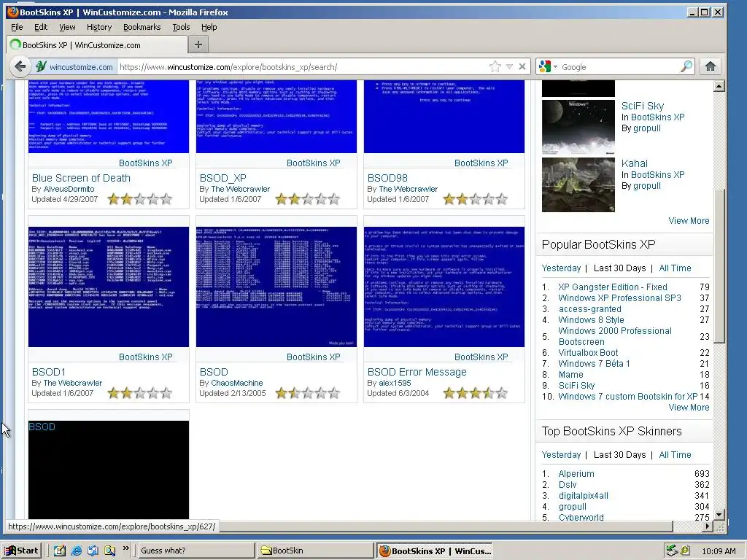
Task: Click the Google search input field
Action: 619,67
